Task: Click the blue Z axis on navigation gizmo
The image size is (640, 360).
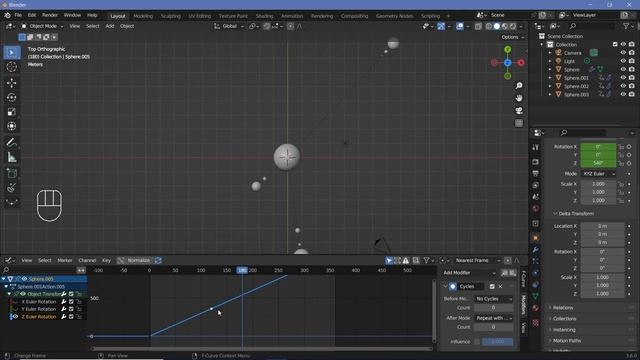Action: [507, 63]
